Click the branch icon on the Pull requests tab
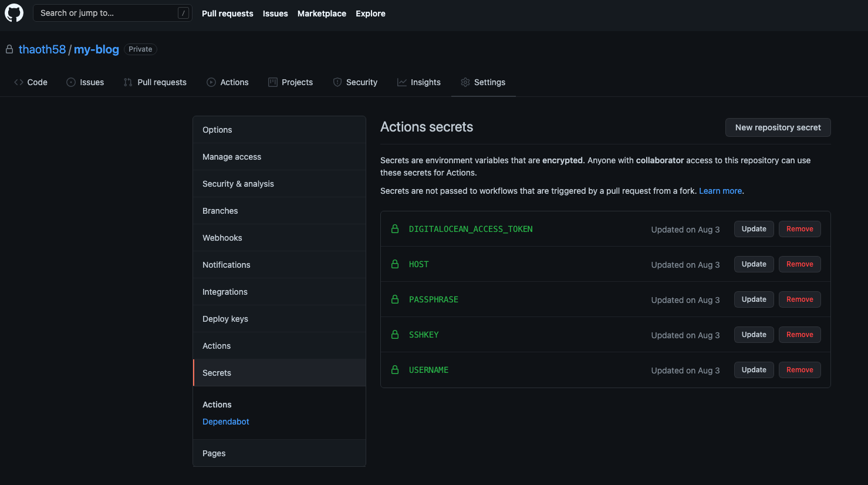Screen dimensions: 868x485 127,82
